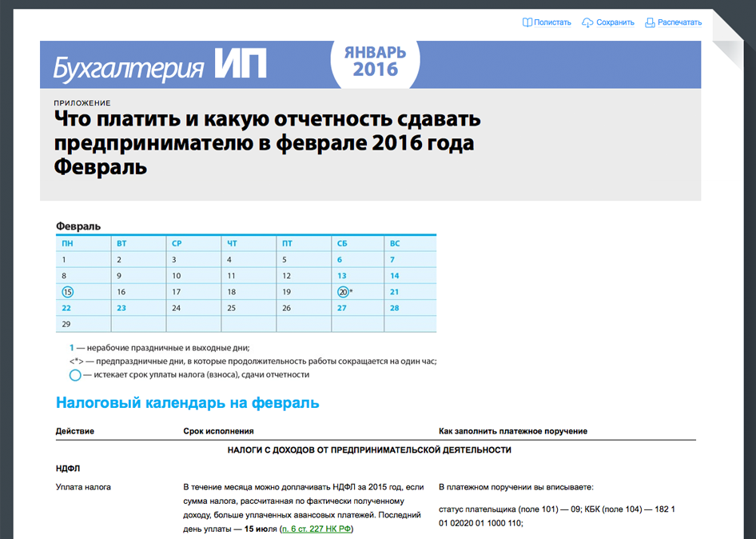
Task: Click the Бухгалтерия ИП logo
Action: pos(160,66)
